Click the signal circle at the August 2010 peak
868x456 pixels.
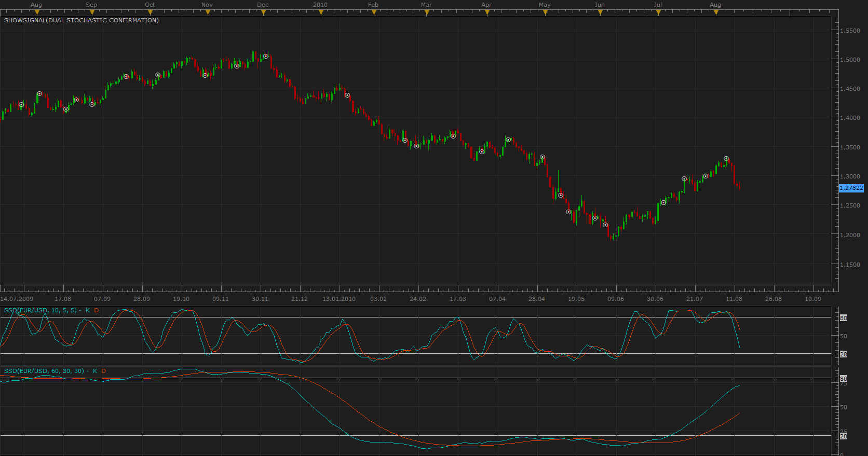(x=726, y=159)
